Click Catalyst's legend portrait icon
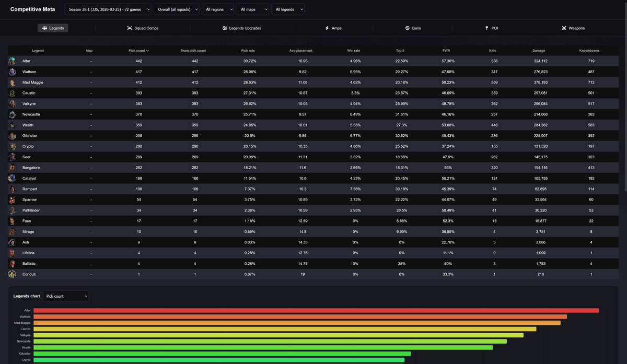Image resolution: width=627 pixels, height=364 pixels. coord(12,179)
